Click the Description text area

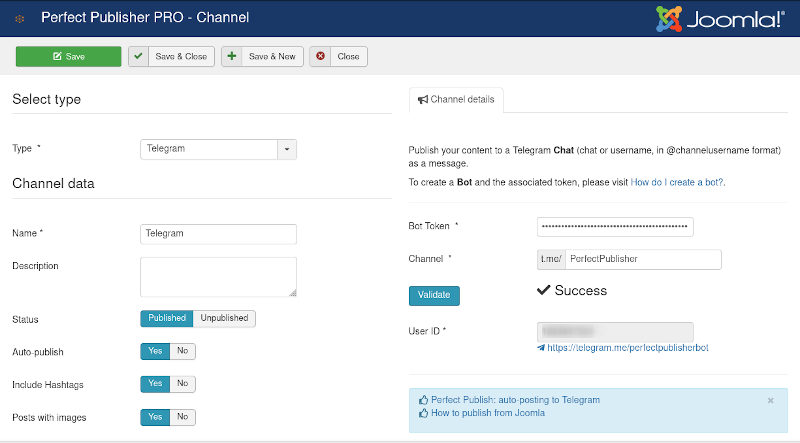(218, 277)
